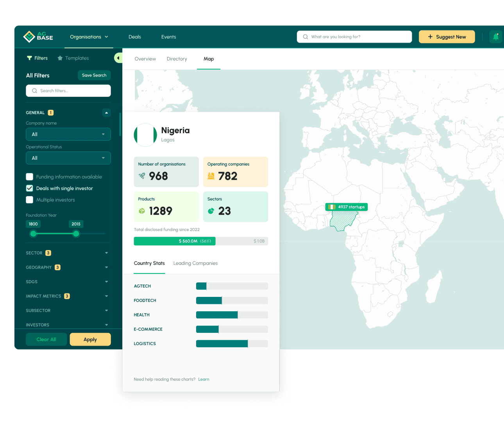504x425 pixels.
Task: Open notifications bell icon
Action: tap(496, 37)
